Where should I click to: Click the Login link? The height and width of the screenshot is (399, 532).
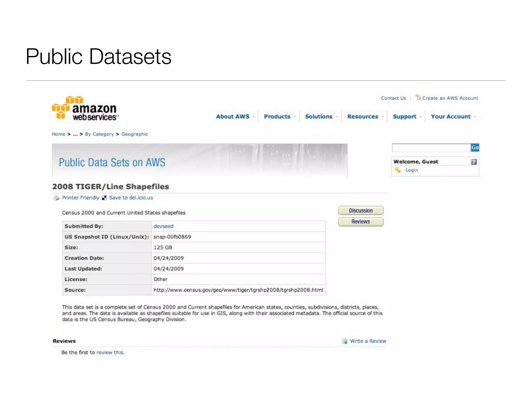tap(411, 170)
